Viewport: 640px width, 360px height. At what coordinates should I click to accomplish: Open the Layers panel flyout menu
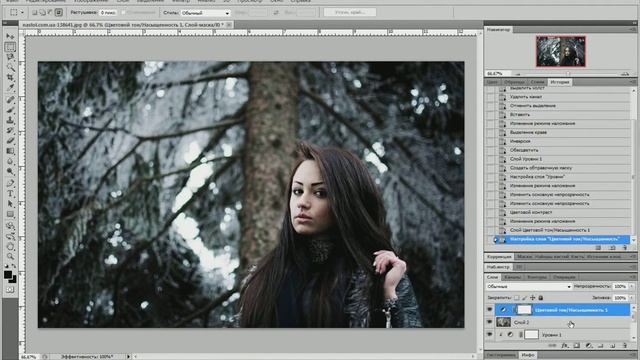coord(632,277)
